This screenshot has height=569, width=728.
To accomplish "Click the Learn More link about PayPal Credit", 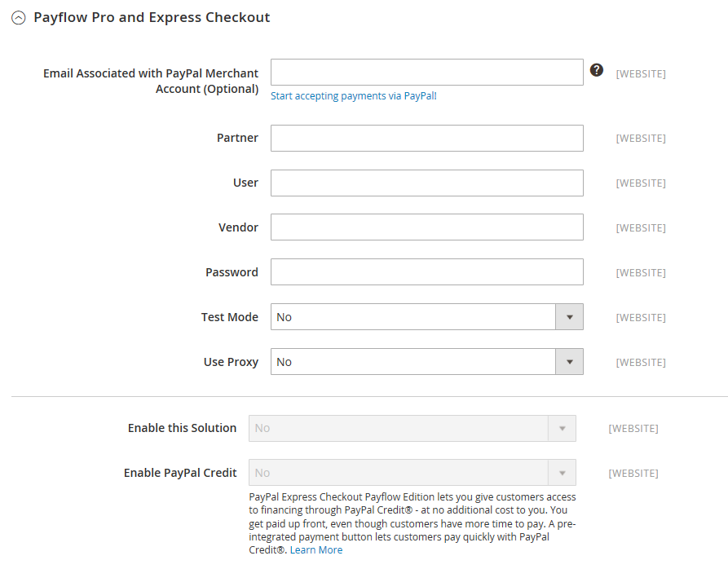I will (316, 549).
